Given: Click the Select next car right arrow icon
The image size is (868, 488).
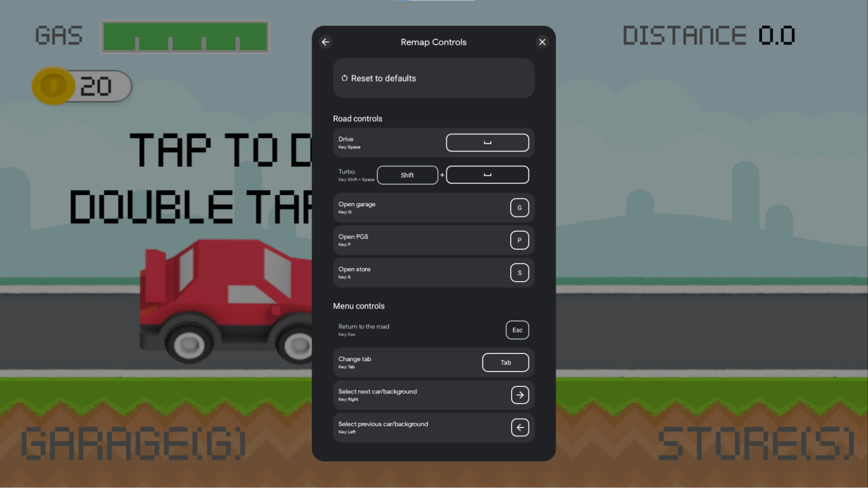Looking at the screenshot, I should 519,394.
